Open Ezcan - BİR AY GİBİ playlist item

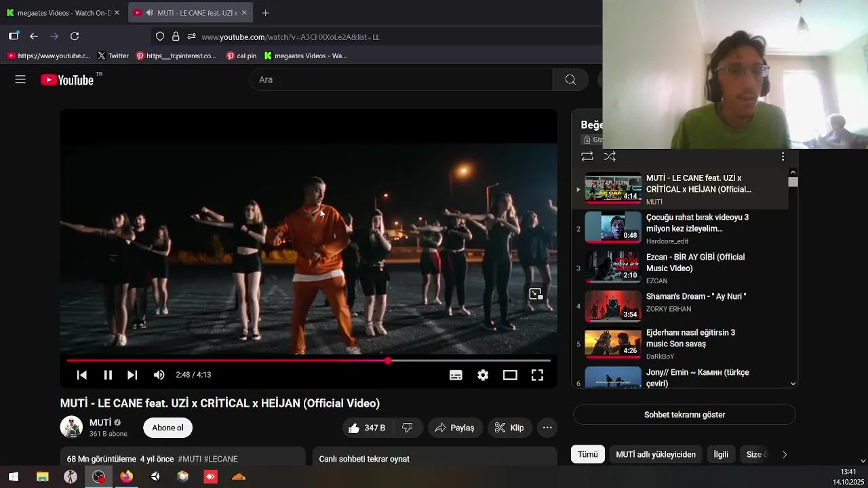pyautogui.click(x=680, y=268)
